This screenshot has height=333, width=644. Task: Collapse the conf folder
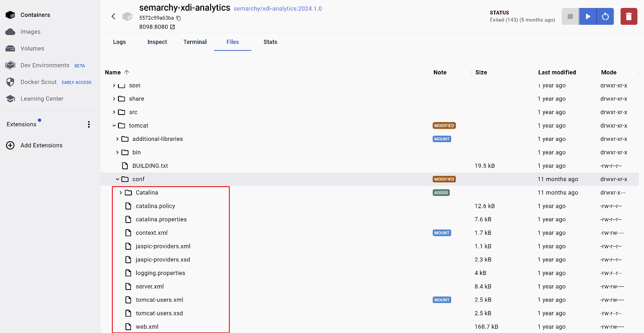click(x=117, y=179)
